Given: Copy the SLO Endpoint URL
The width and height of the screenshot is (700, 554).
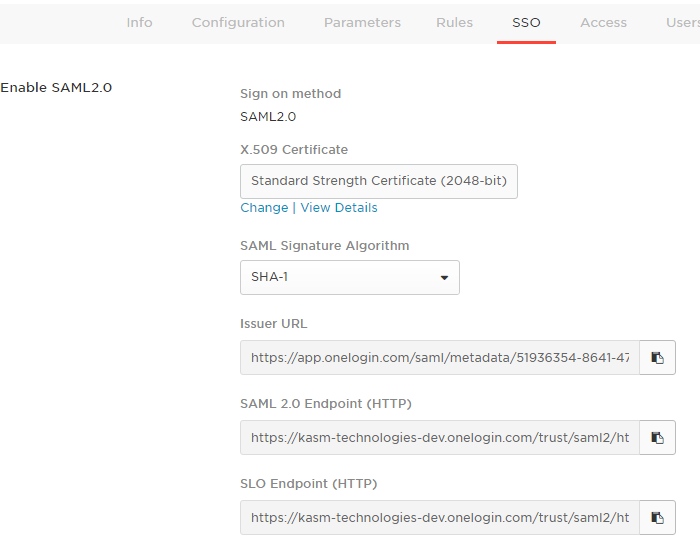Looking at the screenshot, I should tap(657, 517).
